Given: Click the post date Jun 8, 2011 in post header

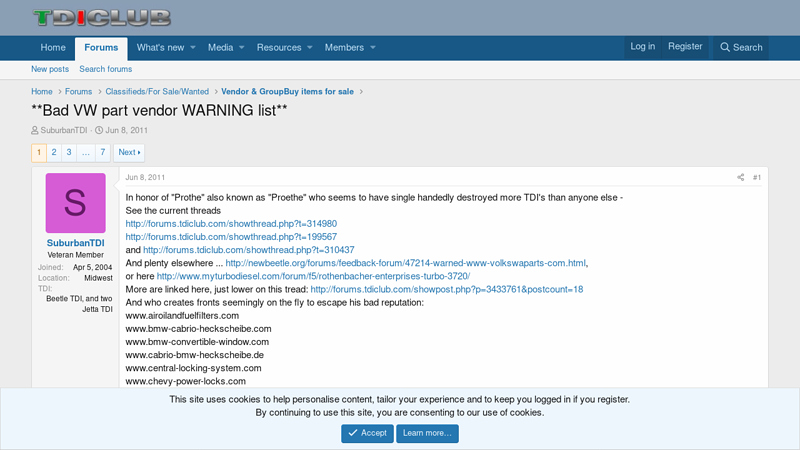Looking at the screenshot, I should 145,178.
